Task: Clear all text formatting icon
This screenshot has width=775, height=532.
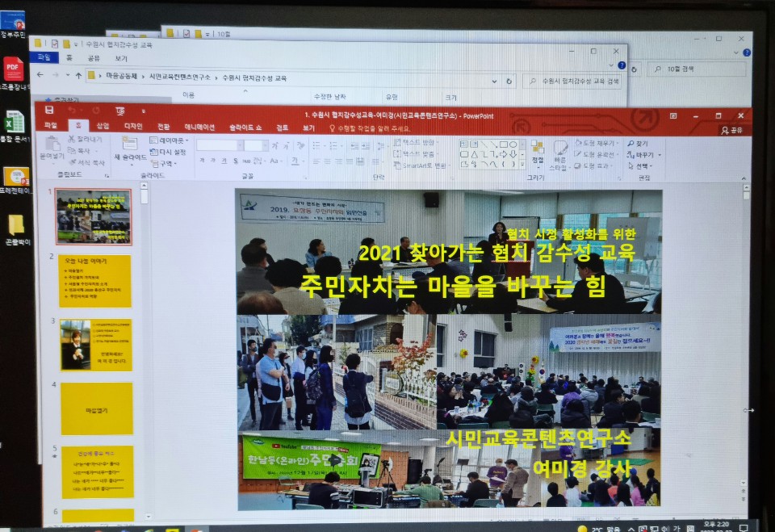Action: (300, 145)
